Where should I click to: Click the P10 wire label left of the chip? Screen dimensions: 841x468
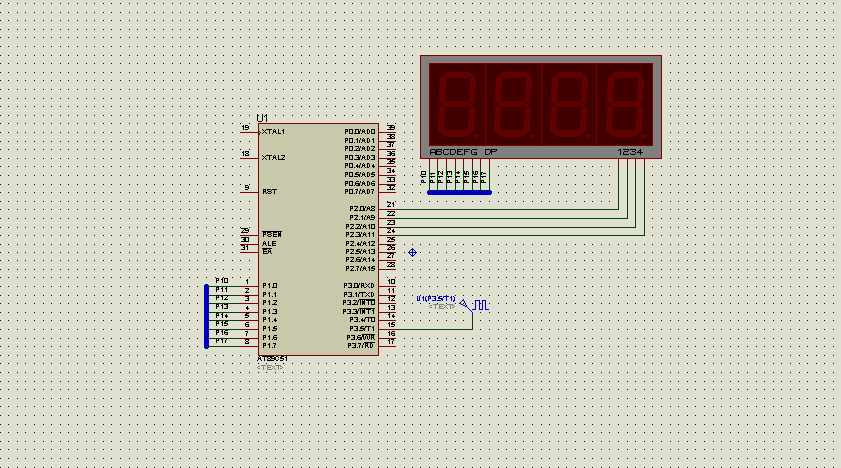coord(222,281)
